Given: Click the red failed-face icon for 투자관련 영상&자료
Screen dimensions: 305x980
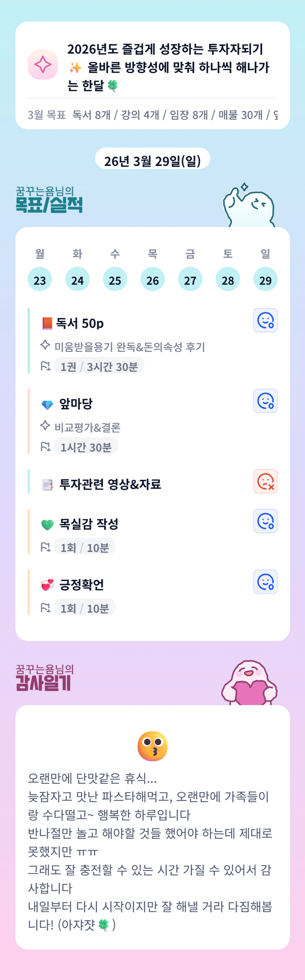Looking at the screenshot, I should pyautogui.click(x=265, y=482).
